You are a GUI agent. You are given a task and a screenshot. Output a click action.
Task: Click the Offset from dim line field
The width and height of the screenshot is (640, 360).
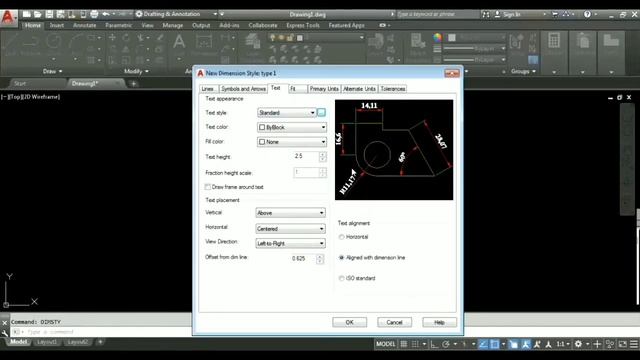pos(303,258)
